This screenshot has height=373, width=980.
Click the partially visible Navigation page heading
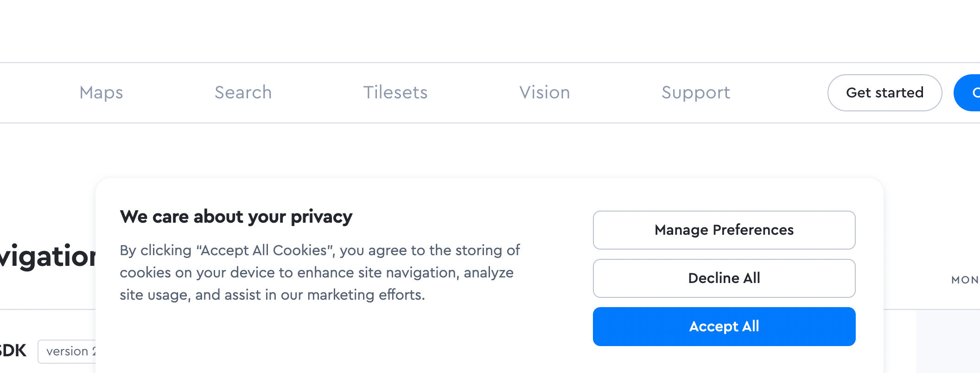(x=47, y=256)
